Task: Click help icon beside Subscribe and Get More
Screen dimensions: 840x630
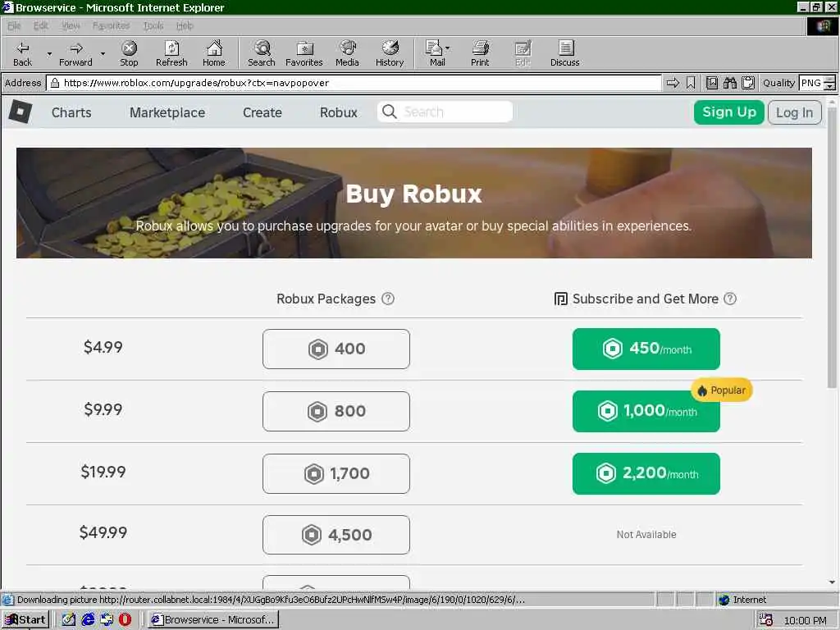Action: [x=730, y=299]
